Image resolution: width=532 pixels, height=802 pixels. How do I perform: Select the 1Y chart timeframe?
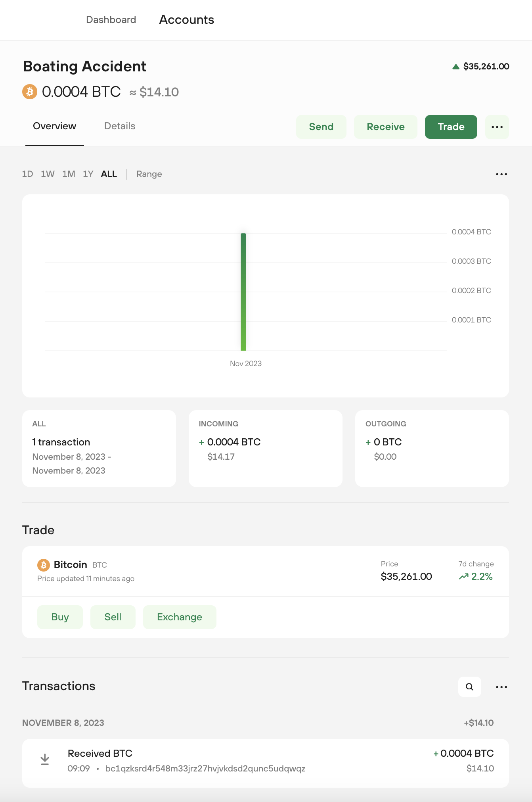[x=88, y=174]
